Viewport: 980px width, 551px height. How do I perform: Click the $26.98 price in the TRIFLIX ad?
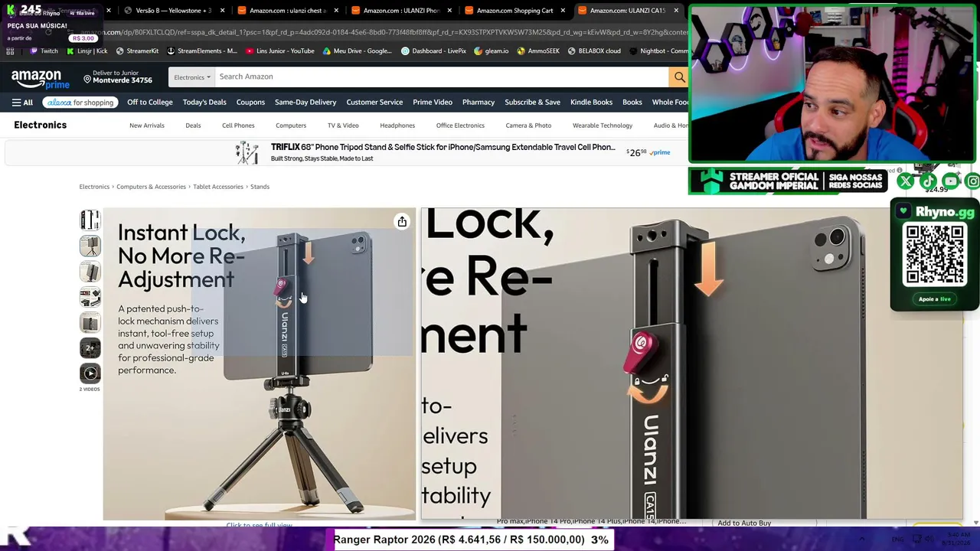click(637, 152)
